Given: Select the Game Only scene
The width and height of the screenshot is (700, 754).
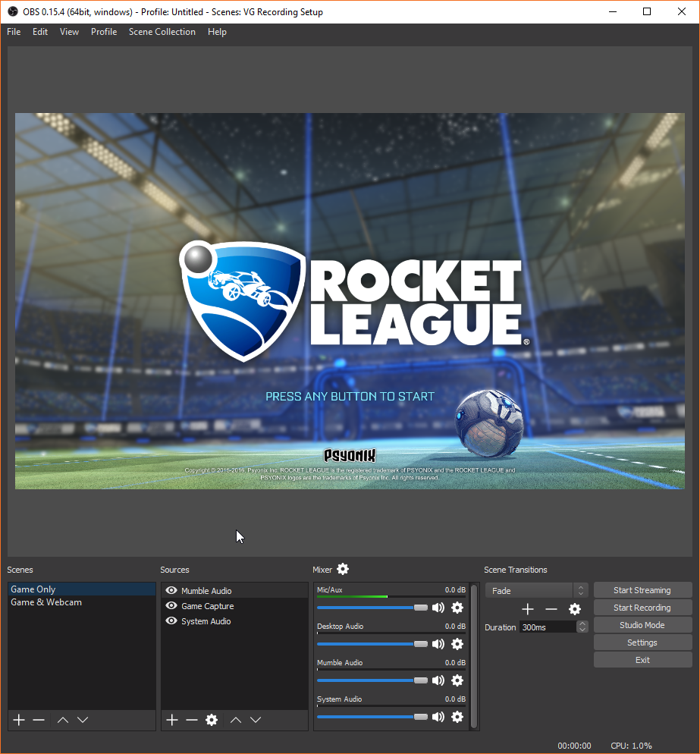Looking at the screenshot, I should coord(82,589).
